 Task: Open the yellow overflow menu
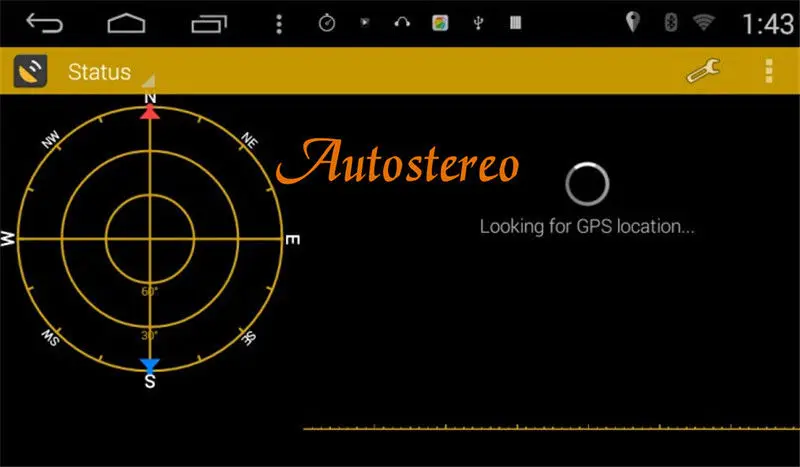click(769, 71)
